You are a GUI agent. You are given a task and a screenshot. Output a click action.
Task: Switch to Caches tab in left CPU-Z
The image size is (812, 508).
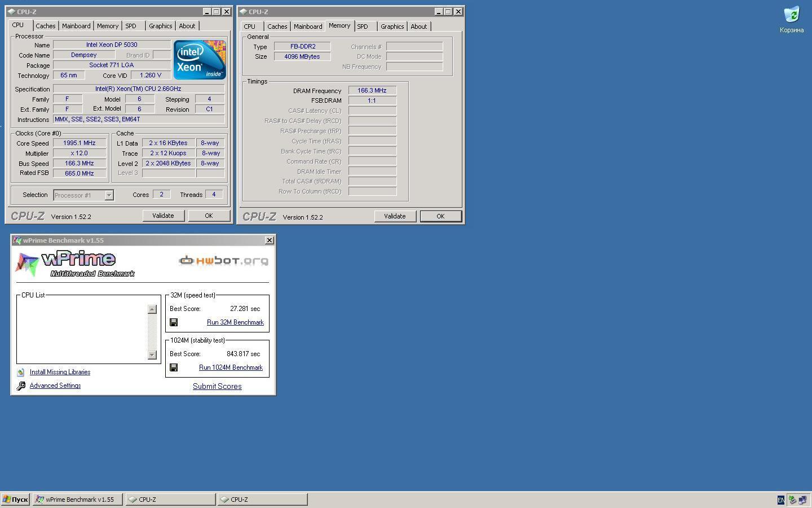click(x=46, y=26)
